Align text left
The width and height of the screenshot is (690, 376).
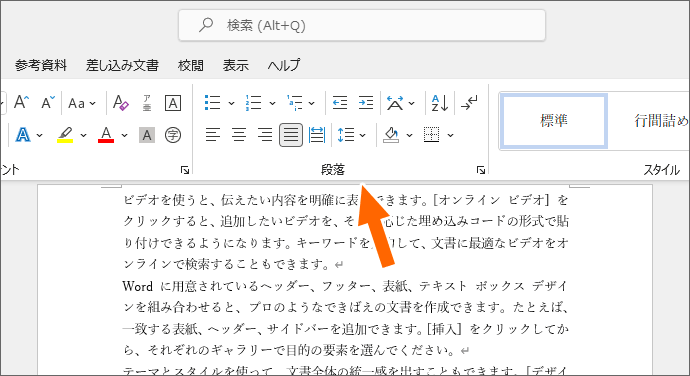click(213, 135)
